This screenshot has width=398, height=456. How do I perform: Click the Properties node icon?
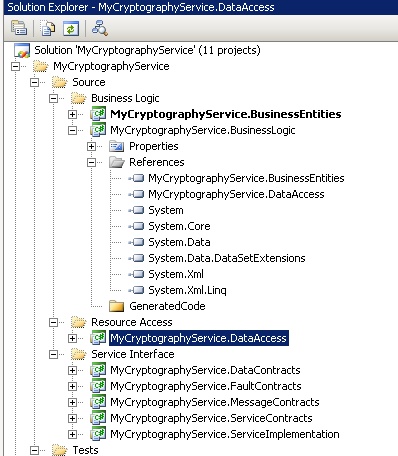tap(117, 146)
